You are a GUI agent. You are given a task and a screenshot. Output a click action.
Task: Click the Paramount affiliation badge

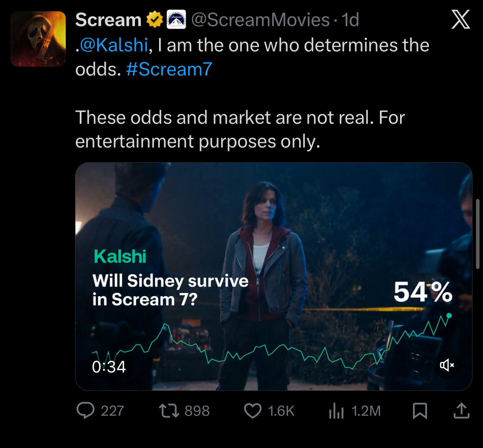pos(176,20)
